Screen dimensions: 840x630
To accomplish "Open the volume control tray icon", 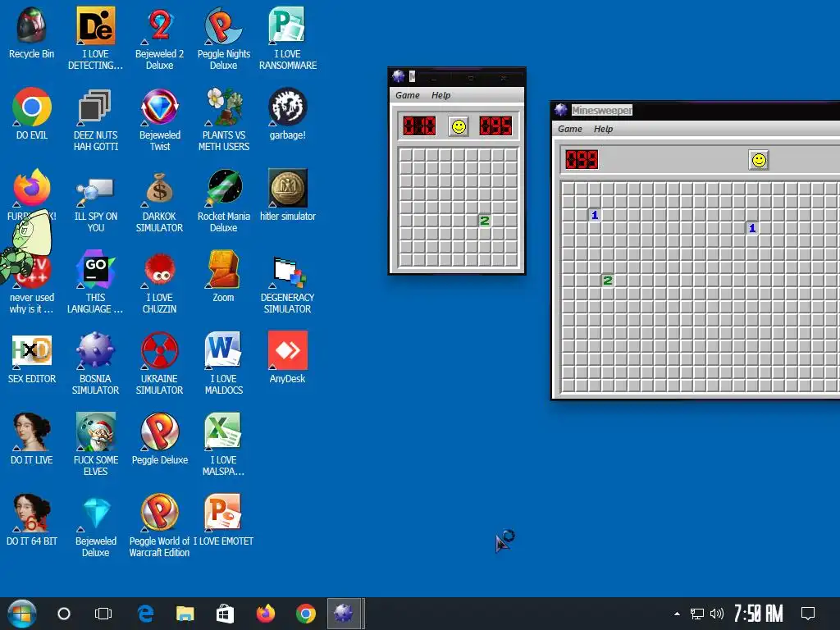I will pyautogui.click(x=717, y=614).
